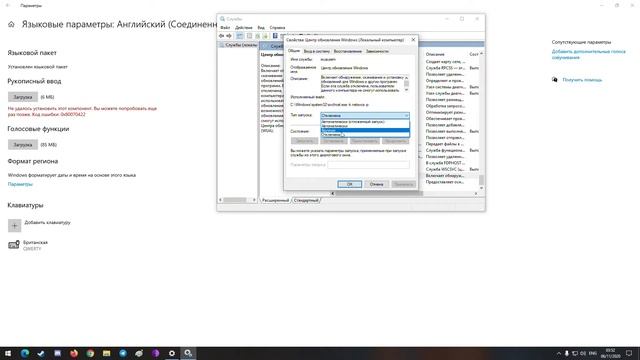This screenshot has height=360, width=640.
Task: Click microphone icon in system tray
Action: (x=567, y=353)
